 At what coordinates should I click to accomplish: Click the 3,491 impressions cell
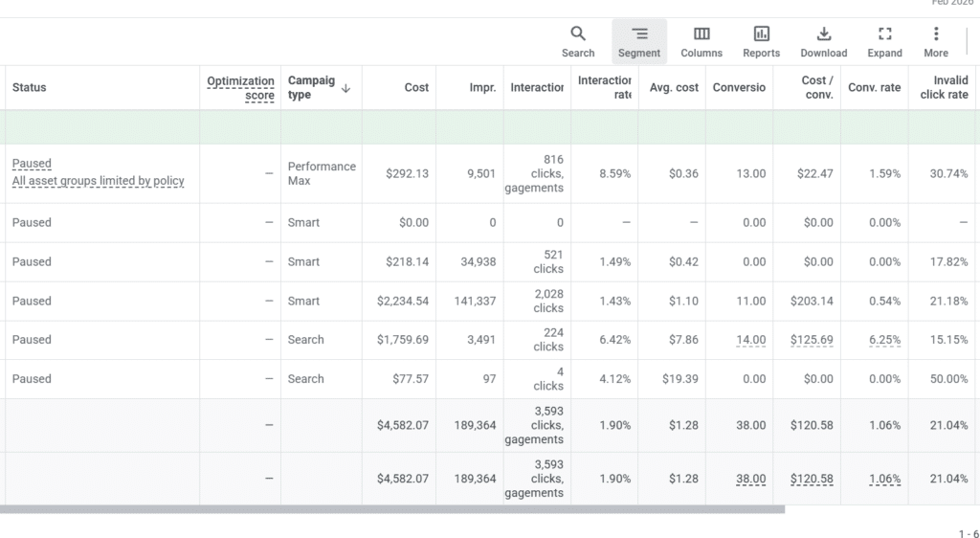481,340
